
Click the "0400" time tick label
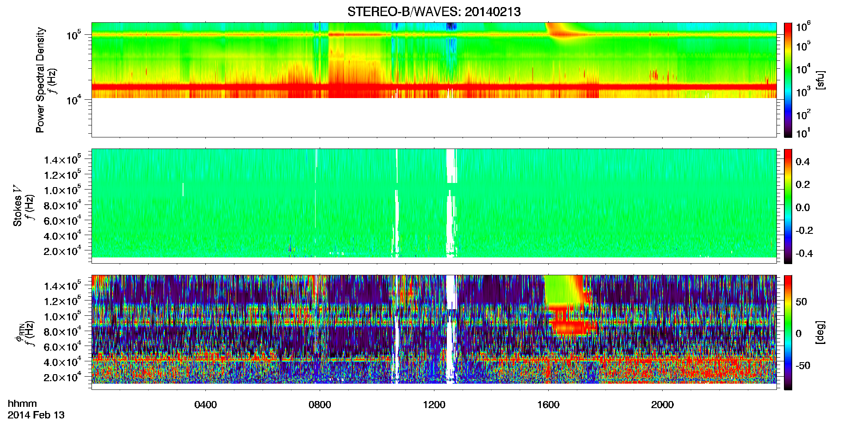point(205,405)
